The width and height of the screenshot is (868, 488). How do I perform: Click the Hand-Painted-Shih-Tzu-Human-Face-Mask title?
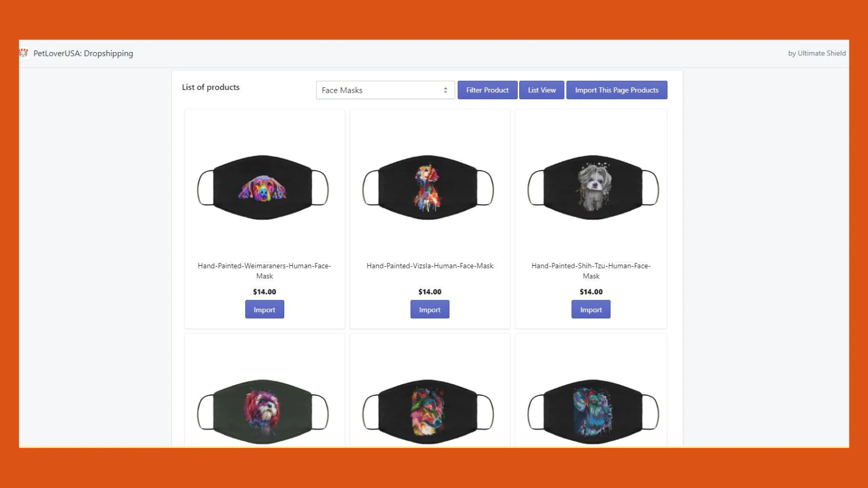591,271
